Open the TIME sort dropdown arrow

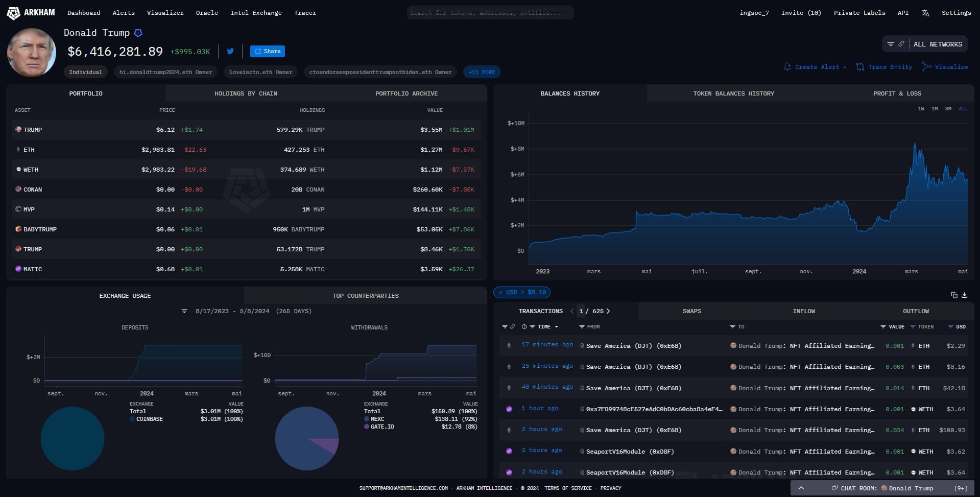click(x=556, y=327)
